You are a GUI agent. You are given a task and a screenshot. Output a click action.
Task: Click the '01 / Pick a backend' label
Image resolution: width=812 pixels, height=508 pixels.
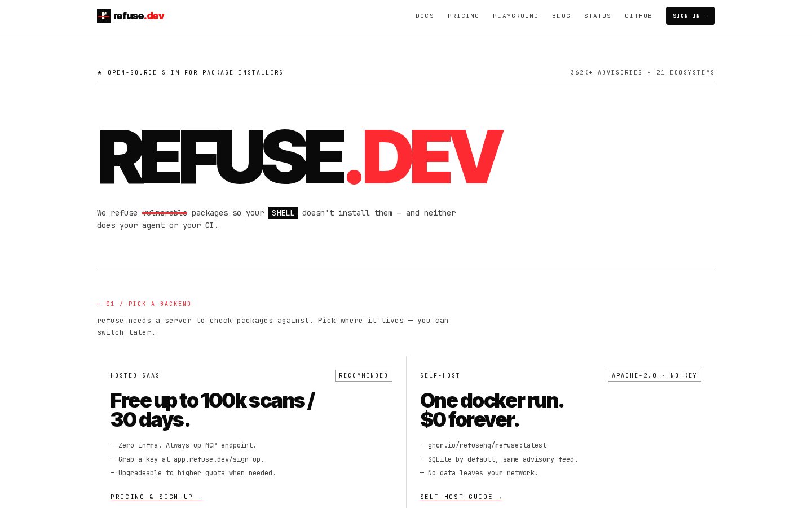(144, 304)
